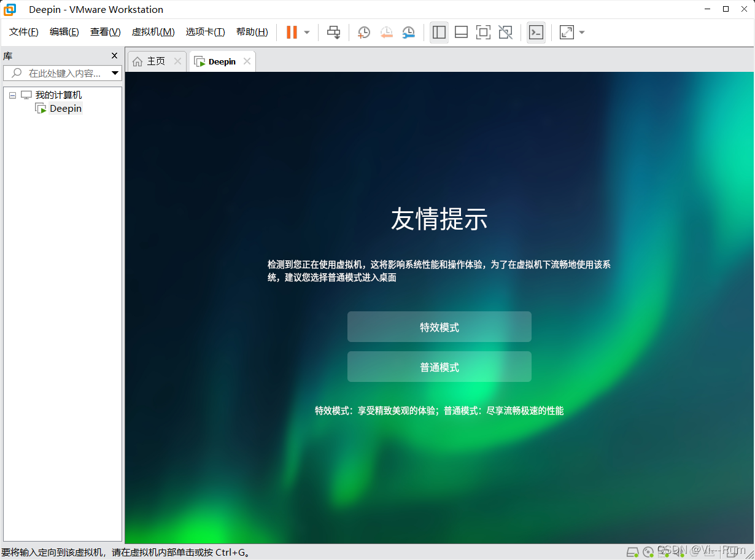Open the library search filter dropdown
This screenshot has width=755, height=560.
[115, 73]
